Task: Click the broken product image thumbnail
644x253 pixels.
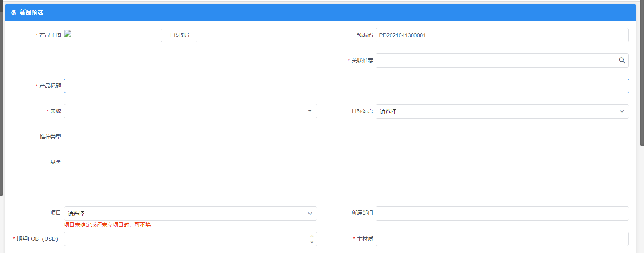Action: coord(68,34)
